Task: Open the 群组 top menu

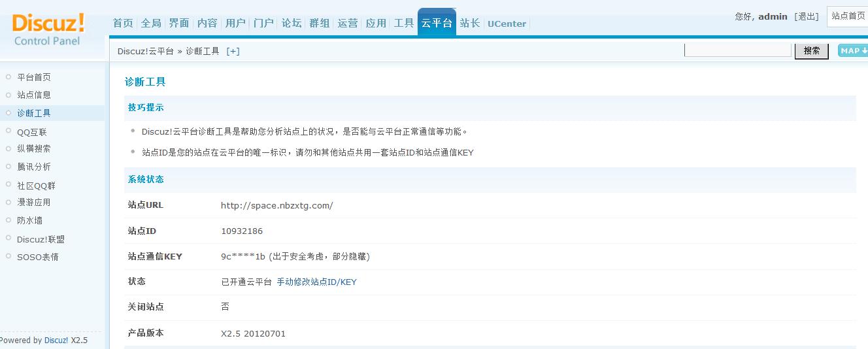Action: (320, 23)
